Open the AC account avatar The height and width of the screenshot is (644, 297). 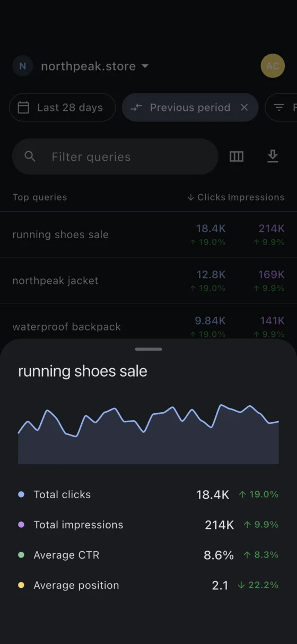(x=273, y=66)
